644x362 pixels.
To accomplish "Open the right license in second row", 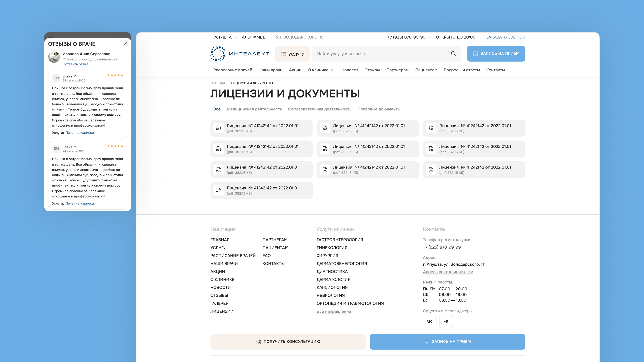I will point(474,149).
